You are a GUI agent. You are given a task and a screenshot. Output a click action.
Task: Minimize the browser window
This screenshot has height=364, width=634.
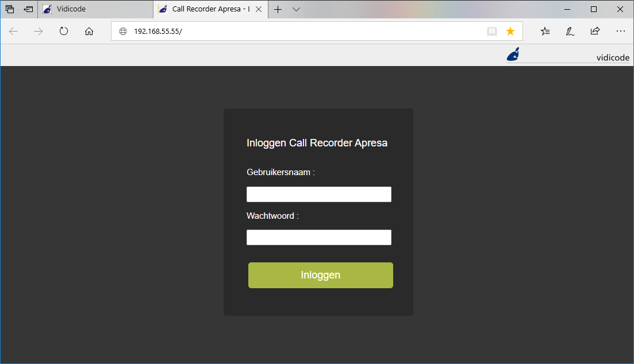[x=567, y=9]
